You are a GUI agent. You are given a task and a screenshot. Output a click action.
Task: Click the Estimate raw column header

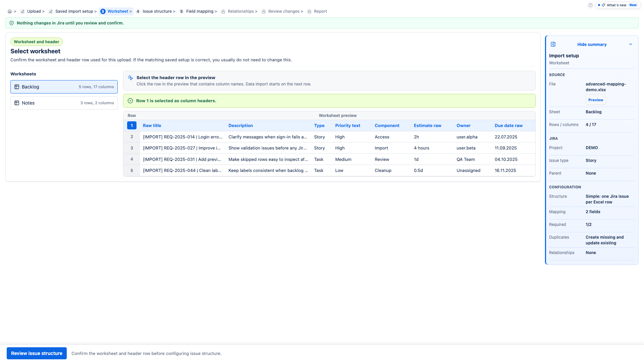click(x=427, y=126)
